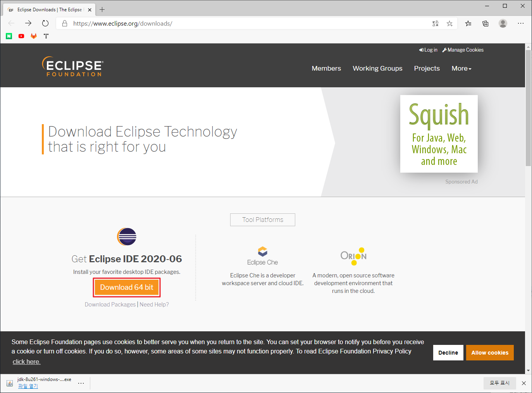
Task: Decline cookies in the banner
Action: tap(448, 353)
